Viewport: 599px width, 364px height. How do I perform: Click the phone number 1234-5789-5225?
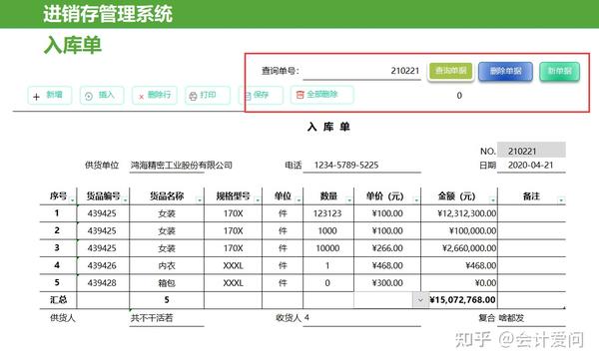click(346, 166)
